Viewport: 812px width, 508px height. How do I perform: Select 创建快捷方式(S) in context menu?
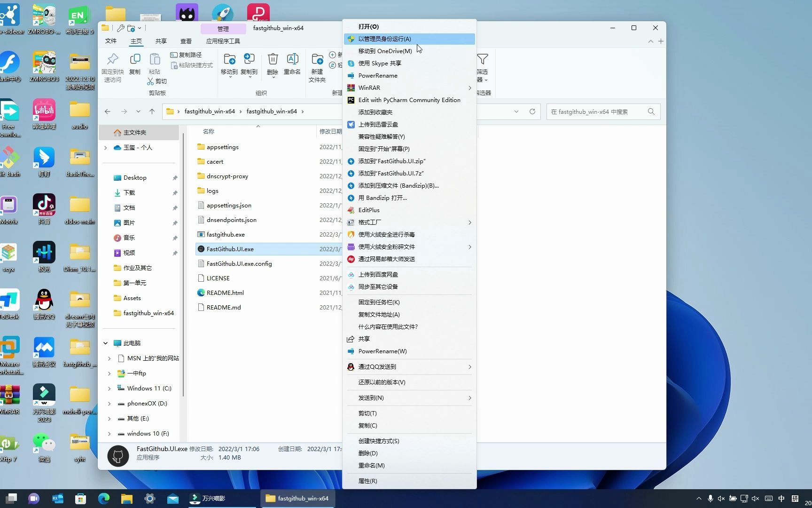(x=409, y=441)
